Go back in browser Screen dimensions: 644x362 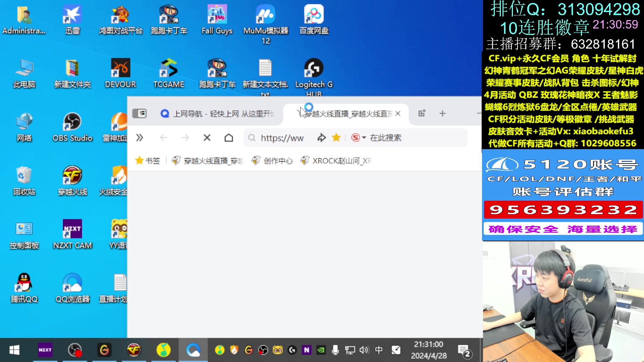(163, 138)
